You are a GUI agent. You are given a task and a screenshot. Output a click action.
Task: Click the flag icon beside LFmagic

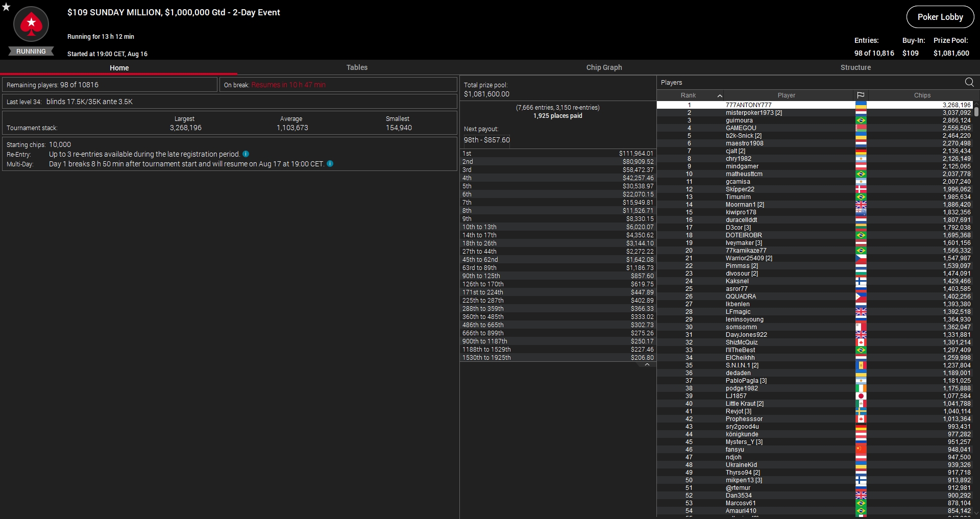point(861,312)
